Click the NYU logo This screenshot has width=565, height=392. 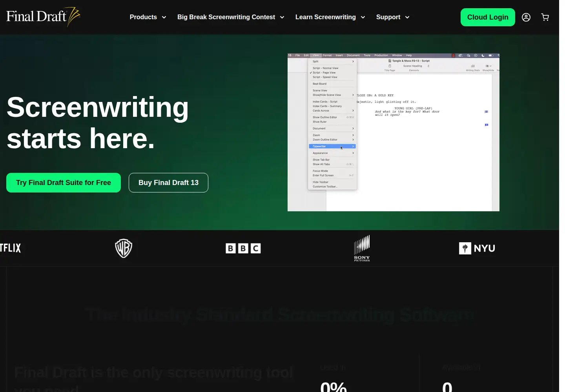477,248
